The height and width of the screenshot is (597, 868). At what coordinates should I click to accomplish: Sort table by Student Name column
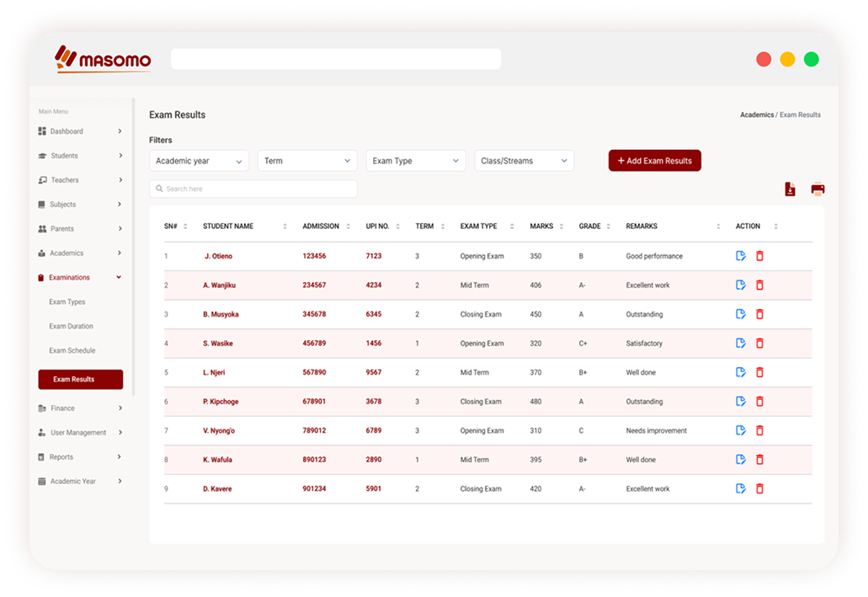tap(285, 227)
